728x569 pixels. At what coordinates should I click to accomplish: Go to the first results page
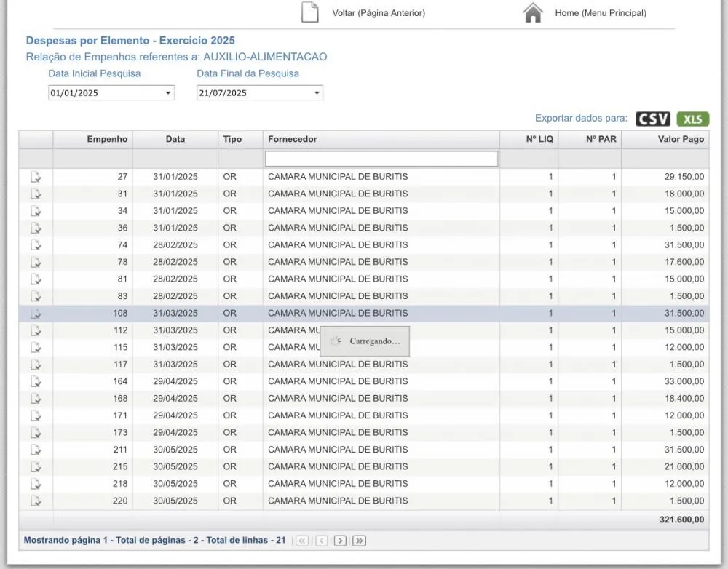click(302, 541)
